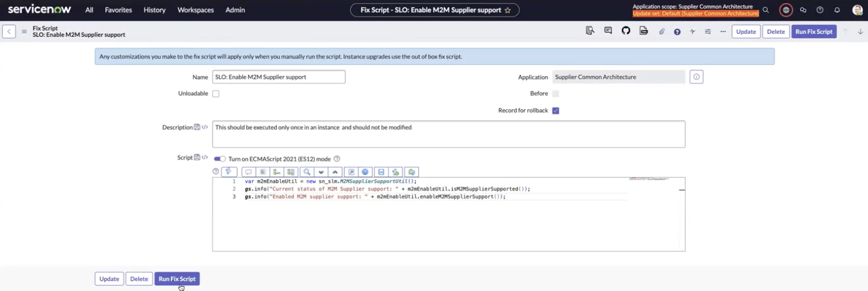Screen dimensions: 868x291
Task: Open the comments icon in the form header
Action: 608,31
